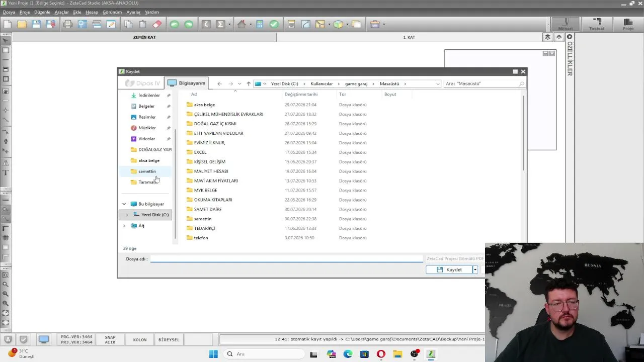This screenshot has height=362, width=644.
Task: Open File Explorer from the taskbar
Action: pos(397,354)
